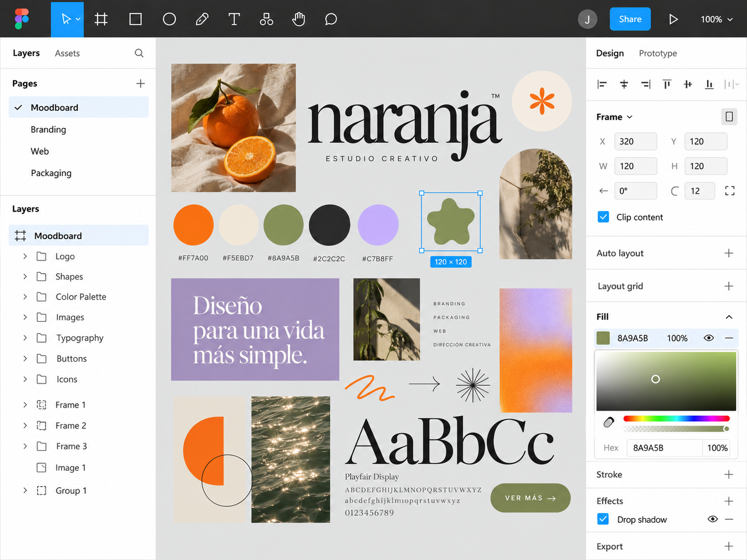Viewport: 747px width, 560px height.
Task: Open the 100% zoom dropdown
Action: click(717, 19)
